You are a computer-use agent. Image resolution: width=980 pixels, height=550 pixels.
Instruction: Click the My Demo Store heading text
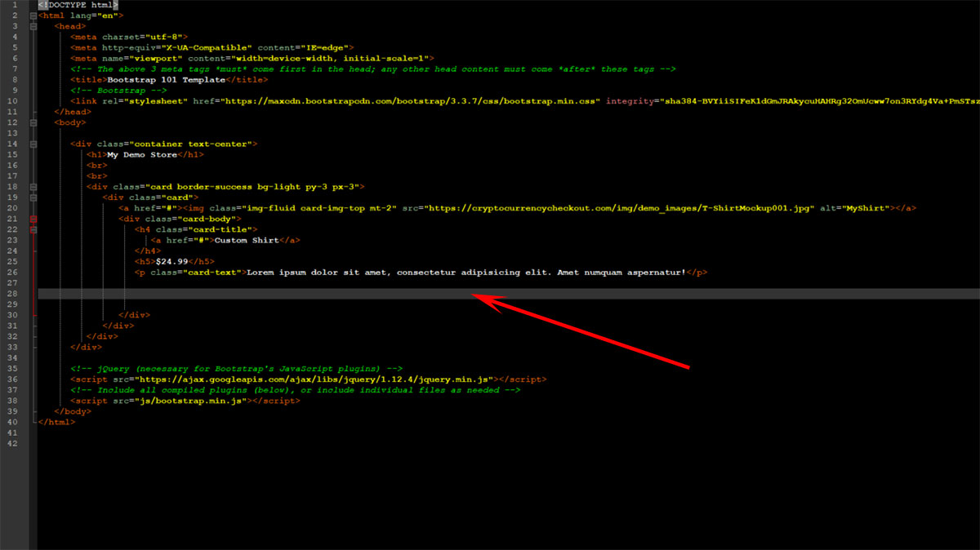(x=142, y=154)
